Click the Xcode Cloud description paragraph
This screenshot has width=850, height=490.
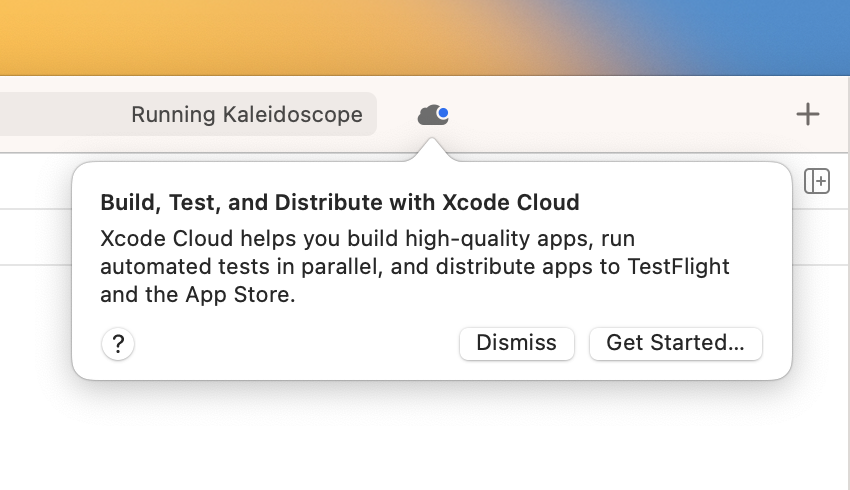click(415, 267)
